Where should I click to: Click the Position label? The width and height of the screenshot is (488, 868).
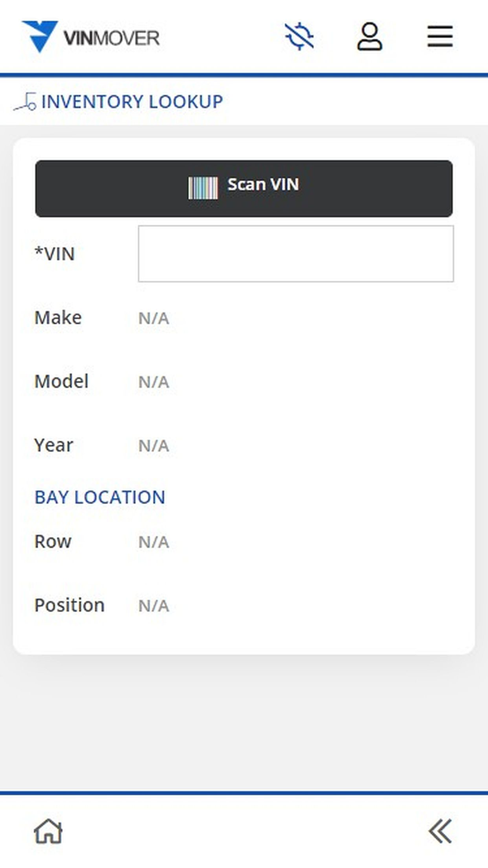[x=70, y=605]
